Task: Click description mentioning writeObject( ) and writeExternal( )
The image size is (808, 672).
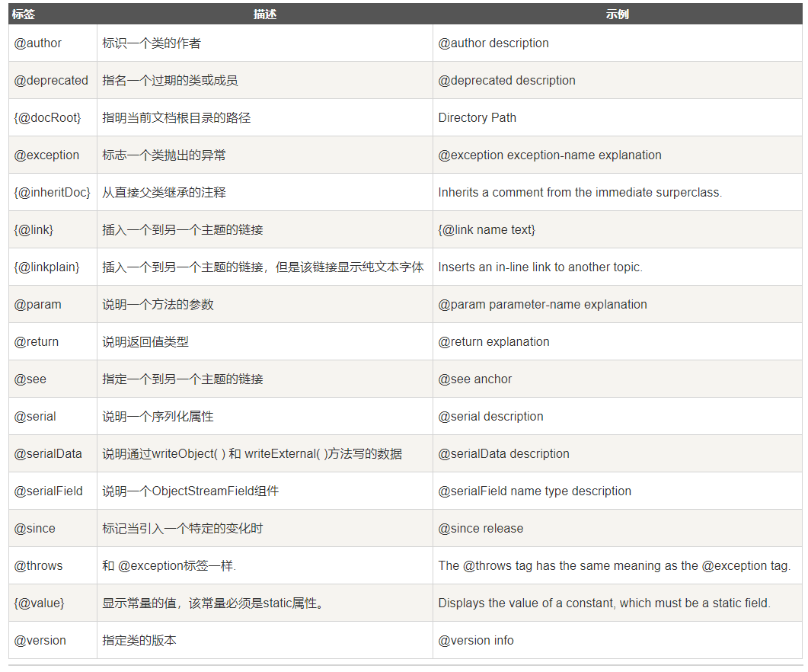Action: pos(252,454)
